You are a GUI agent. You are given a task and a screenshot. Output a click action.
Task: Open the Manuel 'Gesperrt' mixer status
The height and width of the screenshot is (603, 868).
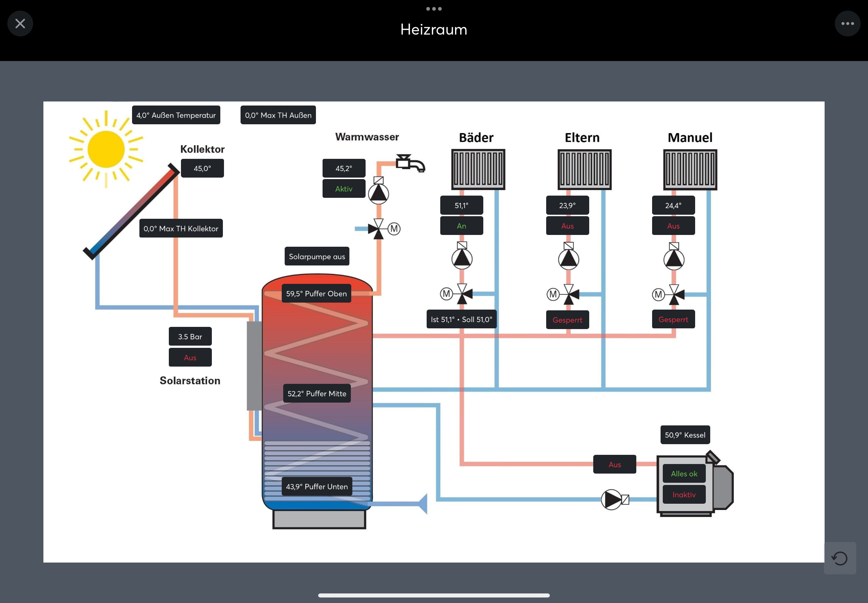[x=673, y=319]
